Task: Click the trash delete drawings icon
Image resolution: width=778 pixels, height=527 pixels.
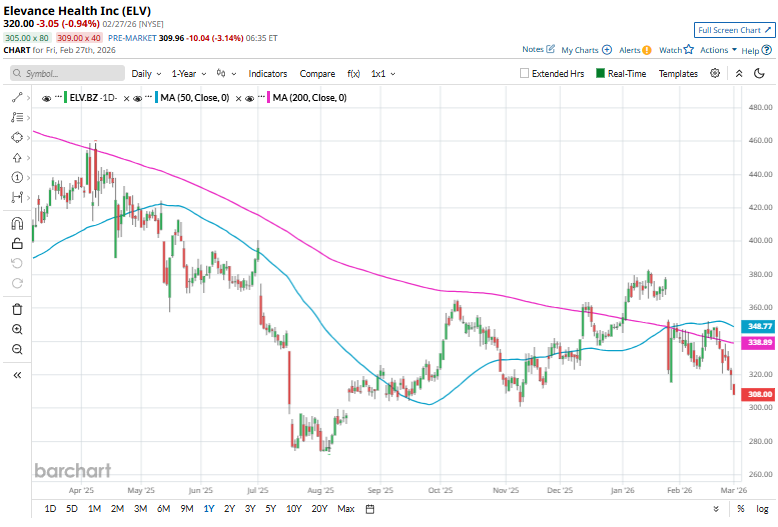Action: (x=17, y=309)
